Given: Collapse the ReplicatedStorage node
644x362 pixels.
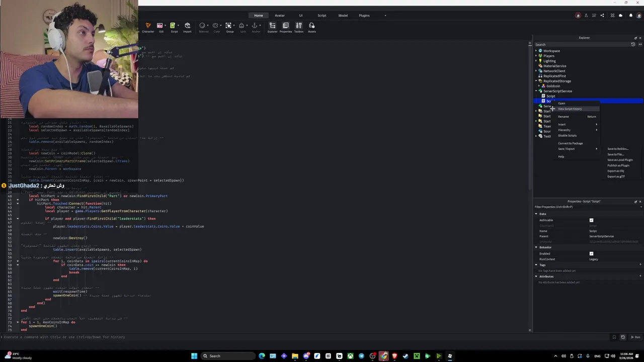Looking at the screenshot, I should (536, 81).
